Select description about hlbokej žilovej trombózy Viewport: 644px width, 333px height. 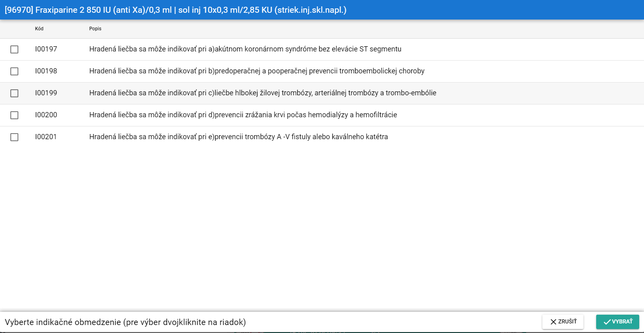coord(263,93)
